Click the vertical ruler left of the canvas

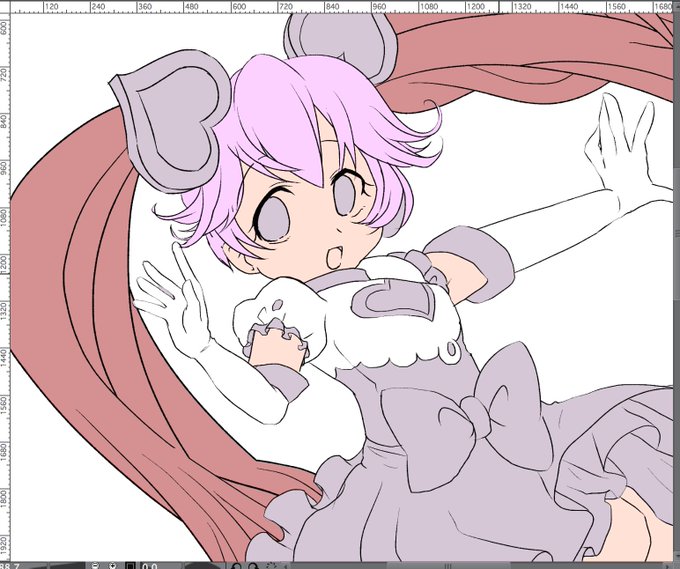pyautogui.click(x=5, y=288)
